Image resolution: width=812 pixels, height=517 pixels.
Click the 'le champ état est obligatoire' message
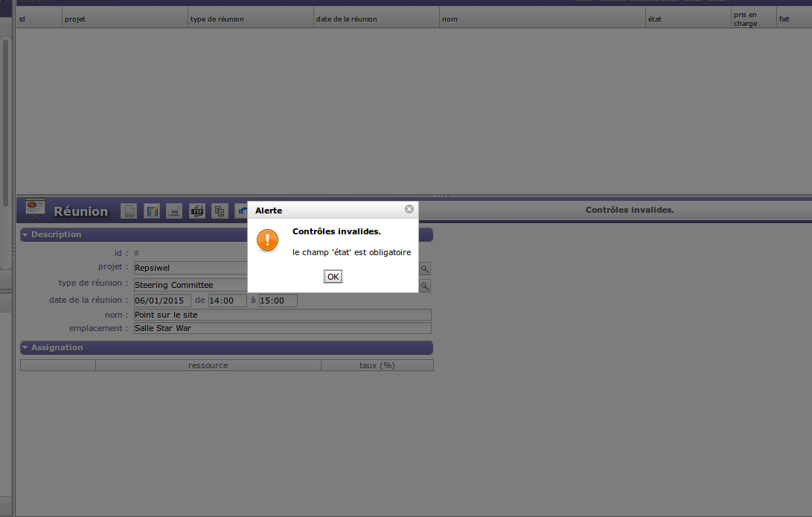(x=351, y=252)
